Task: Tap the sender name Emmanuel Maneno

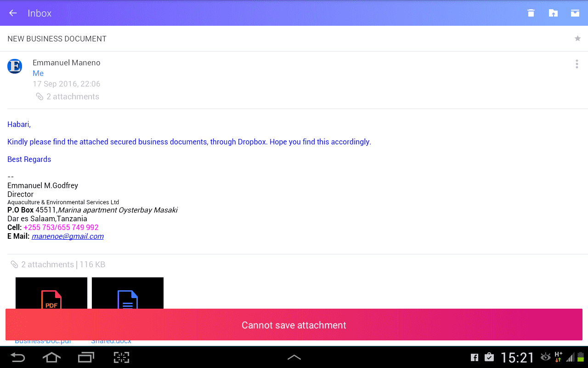Action: point(67,63)
